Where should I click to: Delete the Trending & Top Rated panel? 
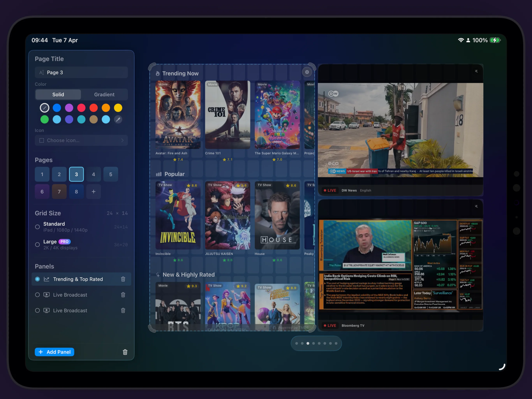click(x=123, y=279)
